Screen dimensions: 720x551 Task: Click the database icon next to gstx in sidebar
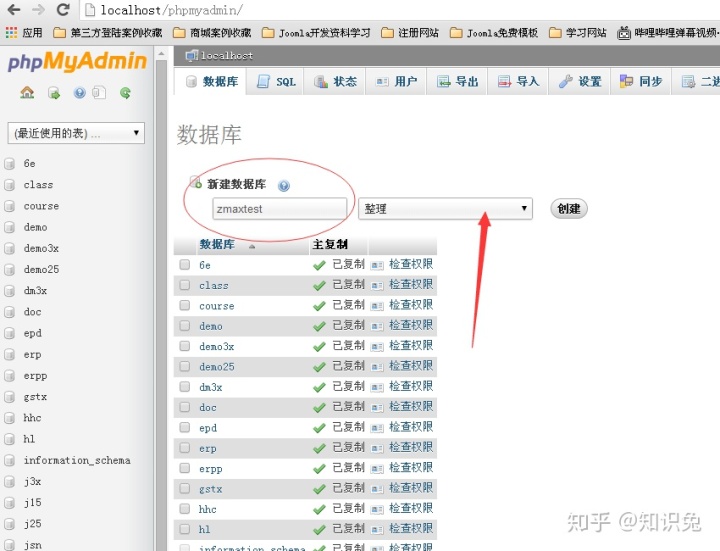9,397
